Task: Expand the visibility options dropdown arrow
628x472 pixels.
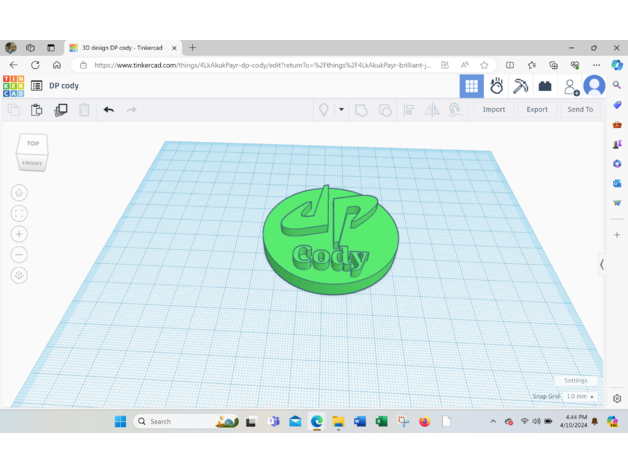Action: point(341,110)
